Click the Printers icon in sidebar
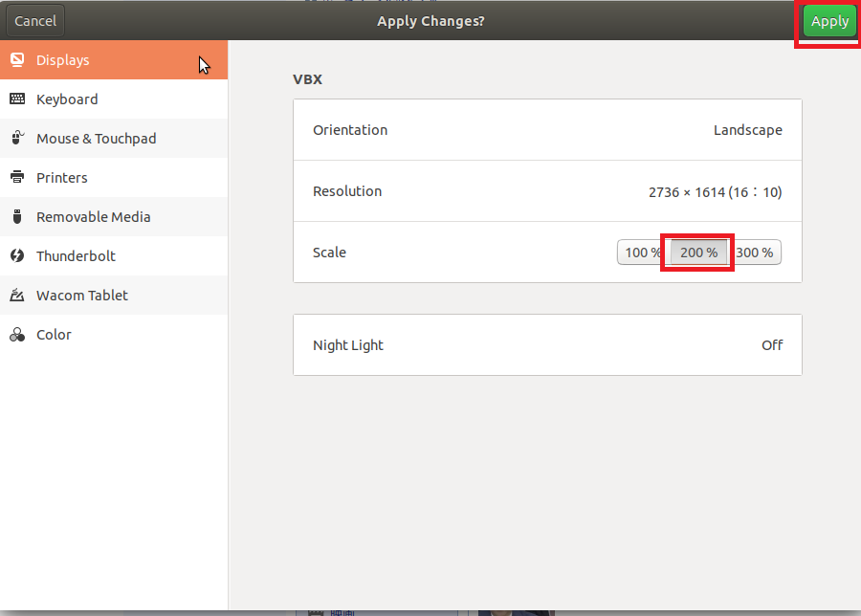Image resolution: width=861 pixels, height=616 pixels. pyautogui.click(x=16, y=178)
